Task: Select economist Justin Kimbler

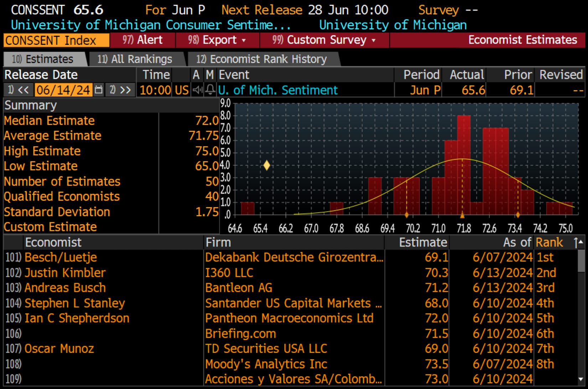Action: 65,273
